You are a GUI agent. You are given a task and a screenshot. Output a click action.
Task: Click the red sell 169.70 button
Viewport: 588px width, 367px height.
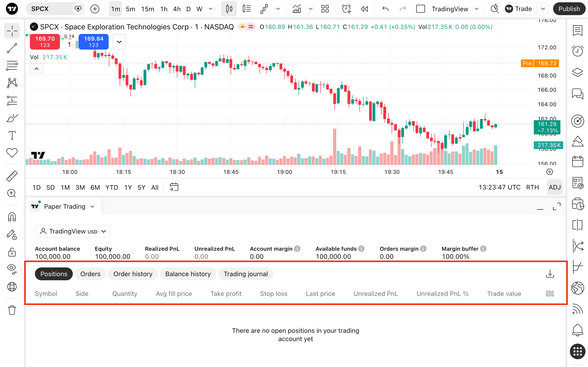[45, 42]
